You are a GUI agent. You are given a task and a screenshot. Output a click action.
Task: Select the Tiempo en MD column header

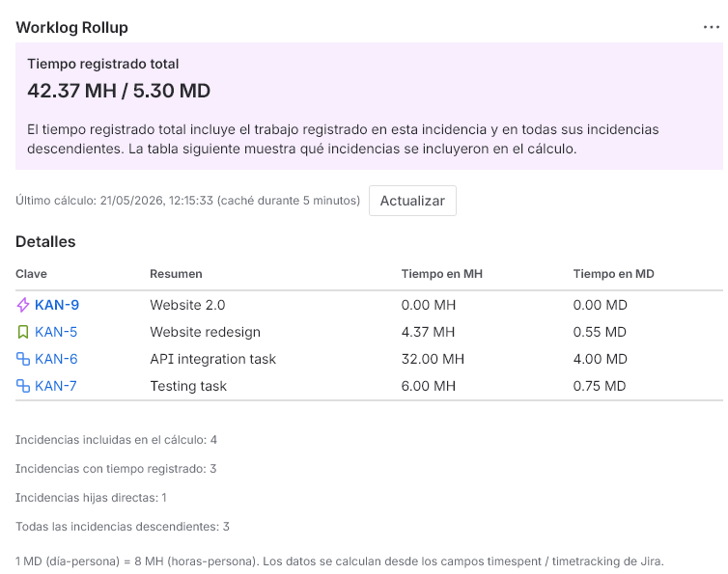point(613,274)
